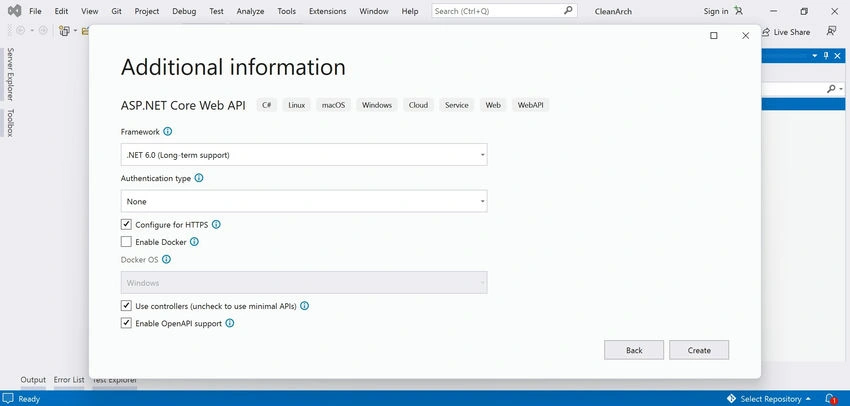This screenshot has height=406, width=850.
Task: Open the Extensions menu
Action: (x=327, y=11)
